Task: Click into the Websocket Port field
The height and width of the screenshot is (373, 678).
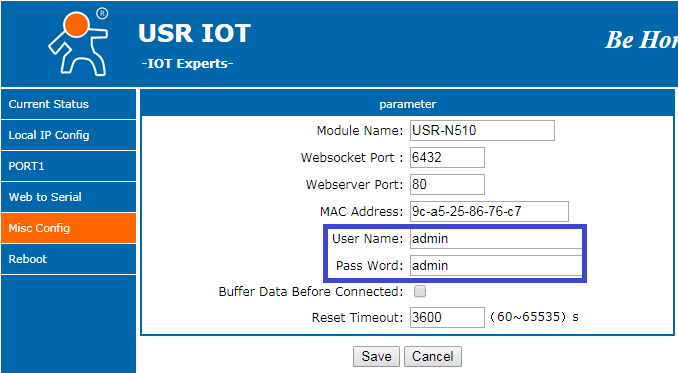Action: pyautogui.click(x=447, y=157)
